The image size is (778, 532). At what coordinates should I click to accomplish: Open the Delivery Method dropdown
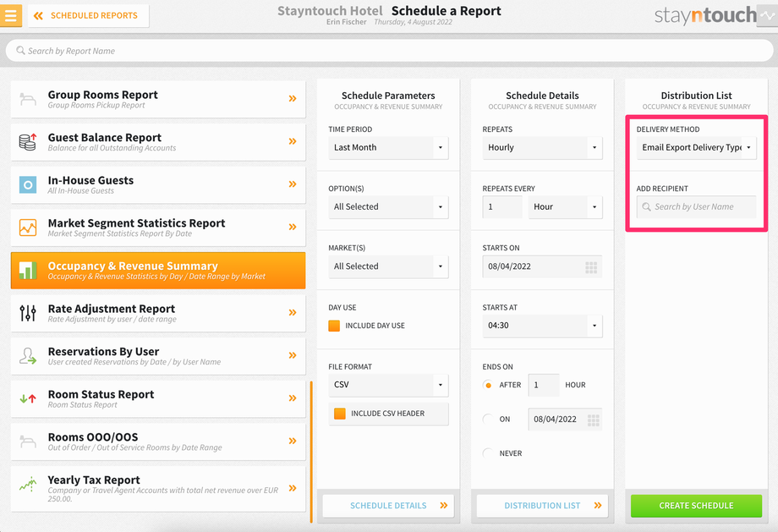[x=697, y=147]
